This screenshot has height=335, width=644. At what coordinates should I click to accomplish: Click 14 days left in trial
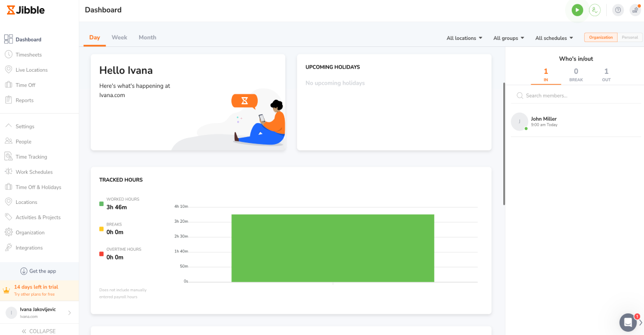point(36,287)
